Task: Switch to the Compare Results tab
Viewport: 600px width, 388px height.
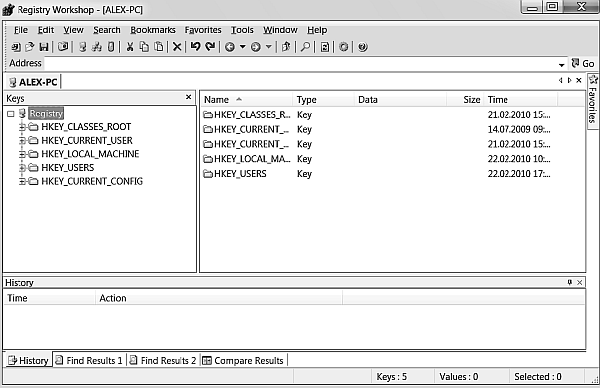Action: point(244,360)
